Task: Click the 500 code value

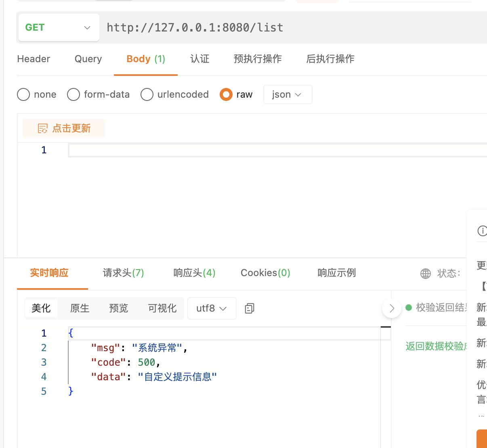Action: tap(147, 362)
